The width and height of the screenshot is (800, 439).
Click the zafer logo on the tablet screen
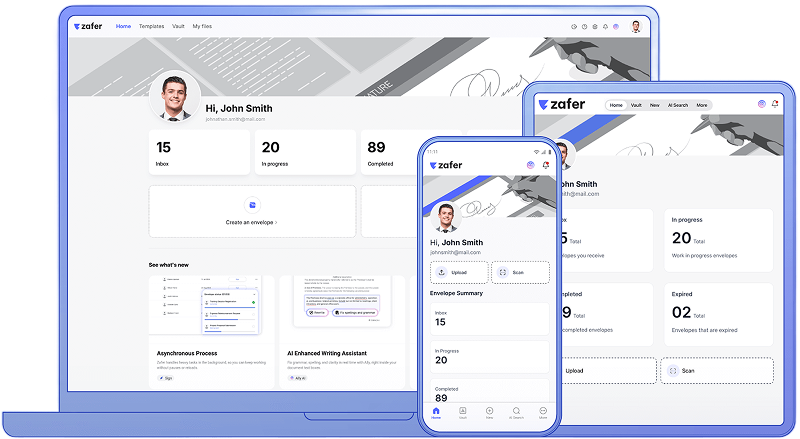(562, 105)
